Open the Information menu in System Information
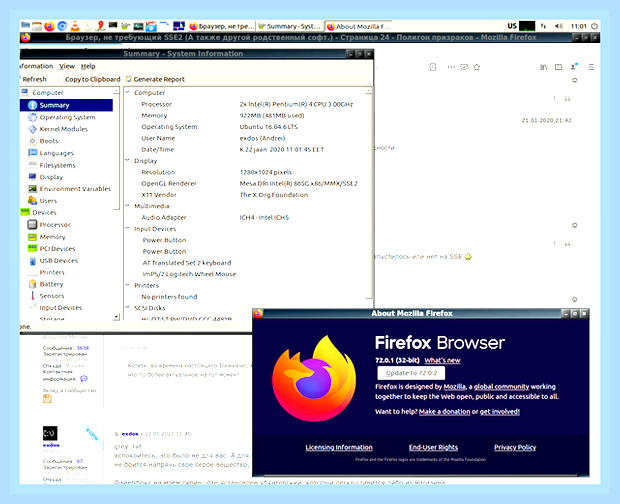Screen dimensions: 620x504 pos(36,66)
